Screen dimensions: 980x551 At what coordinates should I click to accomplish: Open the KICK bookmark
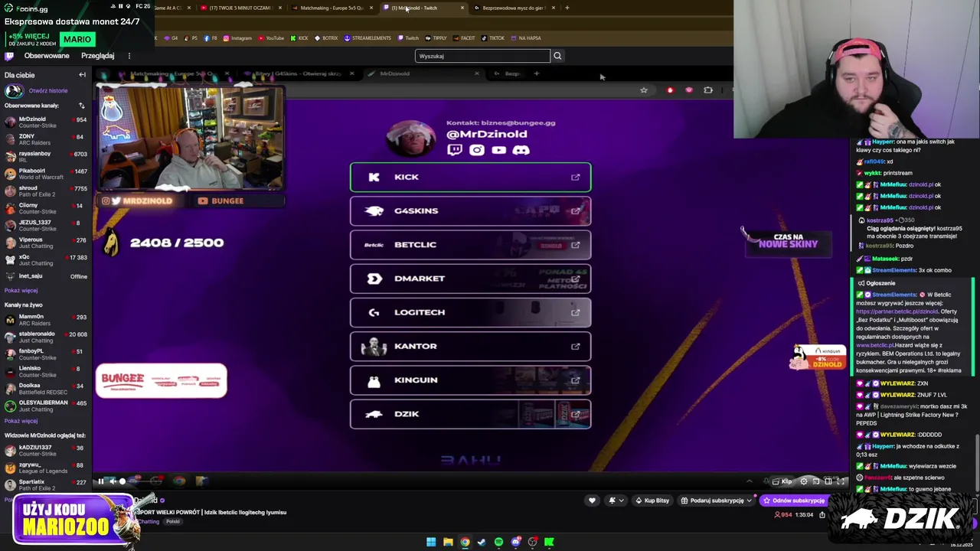(299, 38)
